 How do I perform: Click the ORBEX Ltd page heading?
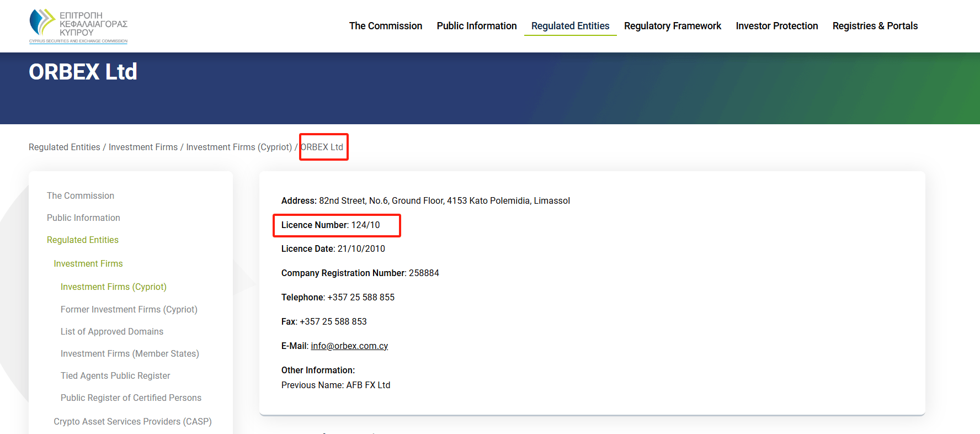click(x=83, y=72)
